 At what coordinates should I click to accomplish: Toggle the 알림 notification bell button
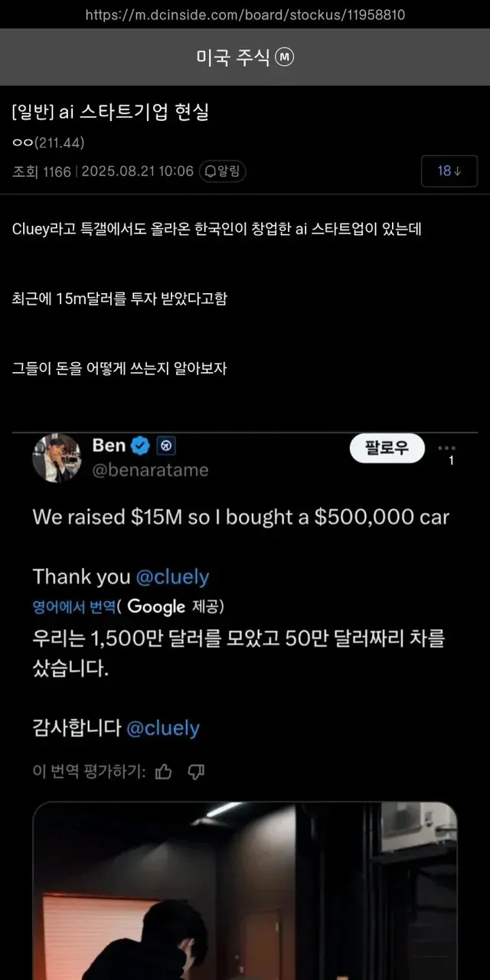tap(223, 171)
